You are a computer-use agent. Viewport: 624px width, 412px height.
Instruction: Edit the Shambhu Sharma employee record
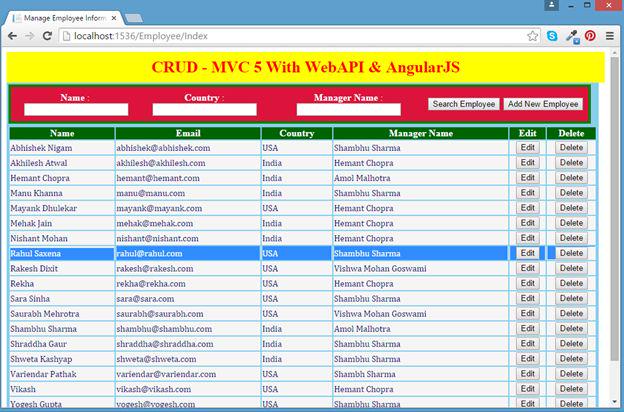528,329
